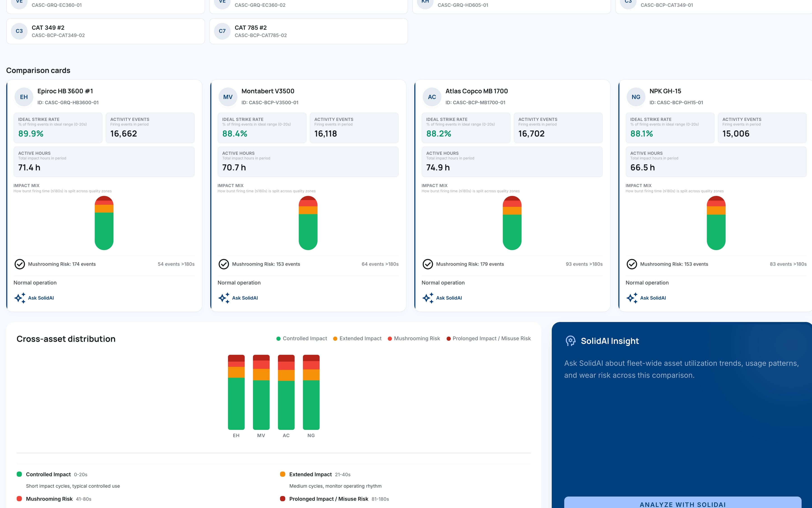The image size is (812, 508).
Task: Click the 83 events >180s text
Action: pos(788,264)
